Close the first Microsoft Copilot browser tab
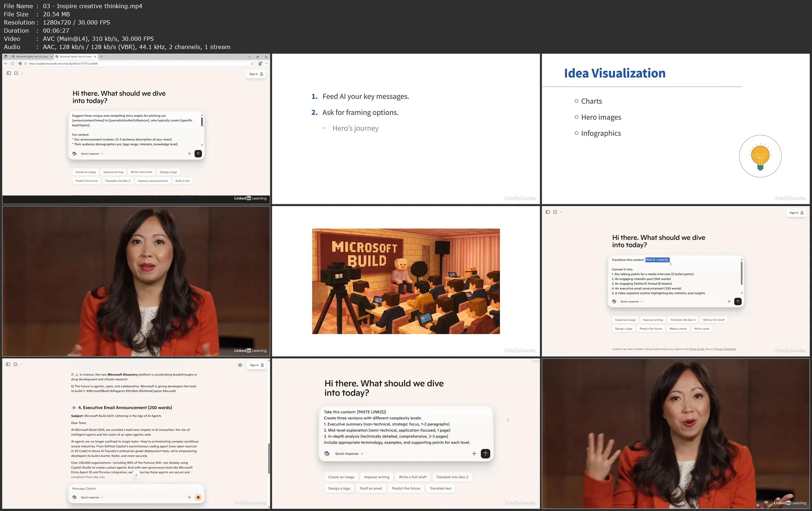This screenshot has width=812, height=511. point(51,56)
